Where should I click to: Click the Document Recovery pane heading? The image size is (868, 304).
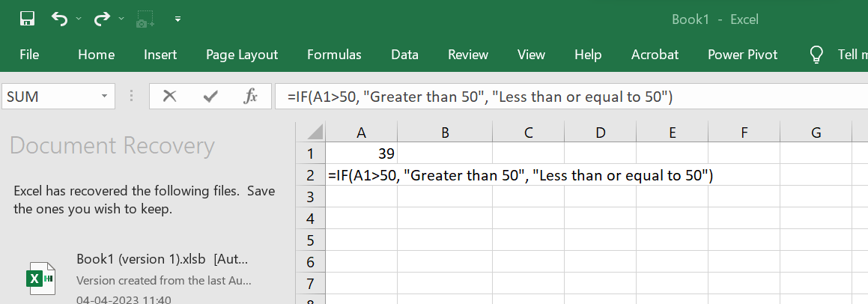click(x=112, y=145)
